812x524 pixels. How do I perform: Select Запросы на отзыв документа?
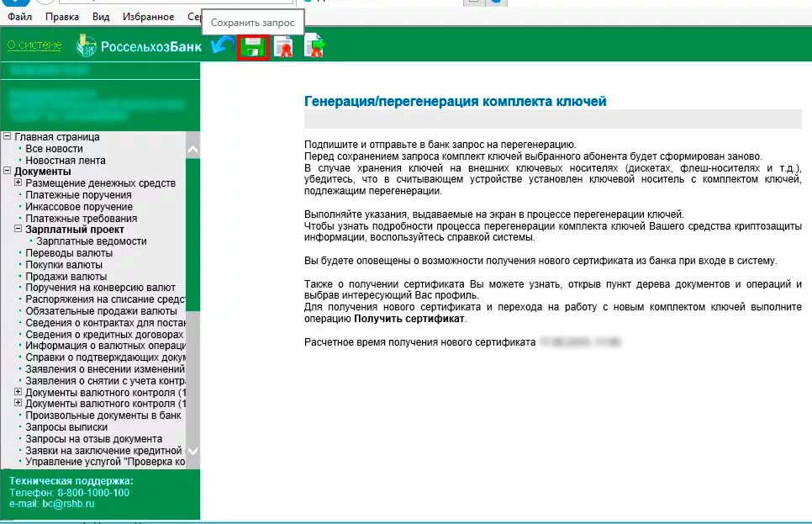pos(94,438)
